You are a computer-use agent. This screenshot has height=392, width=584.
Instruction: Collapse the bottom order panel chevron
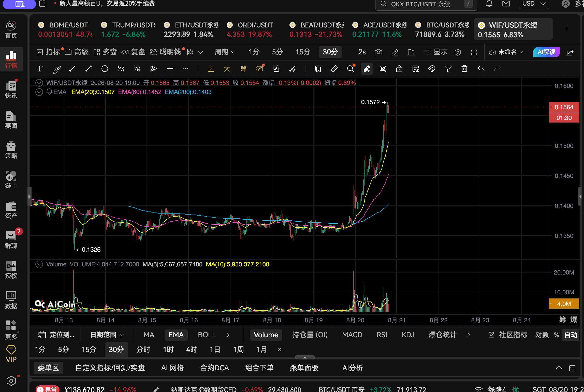point(559,368)
